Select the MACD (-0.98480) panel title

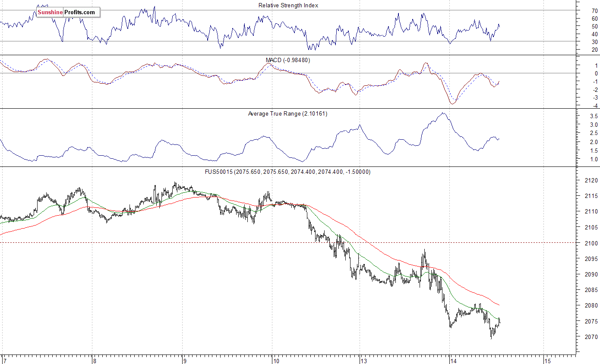[x=287, y=60]
